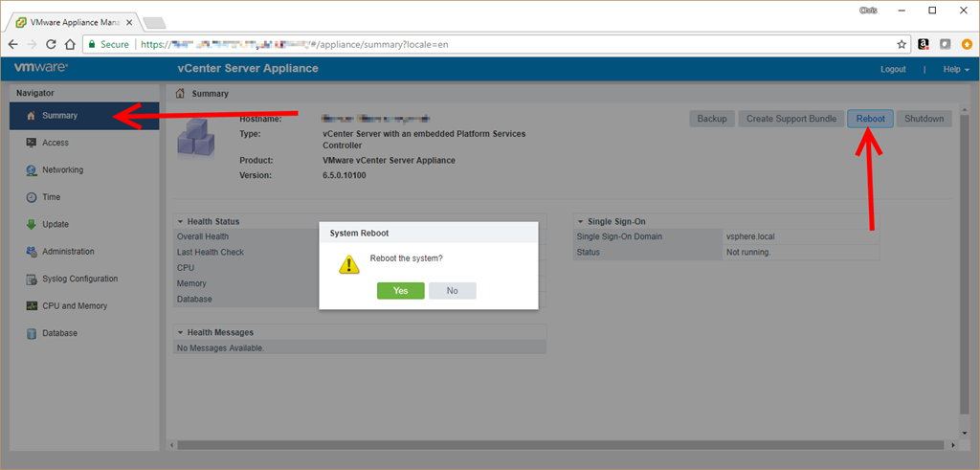980x470 pixels.
Task: Open a new browser tab
Action: (x=154, y=23)
